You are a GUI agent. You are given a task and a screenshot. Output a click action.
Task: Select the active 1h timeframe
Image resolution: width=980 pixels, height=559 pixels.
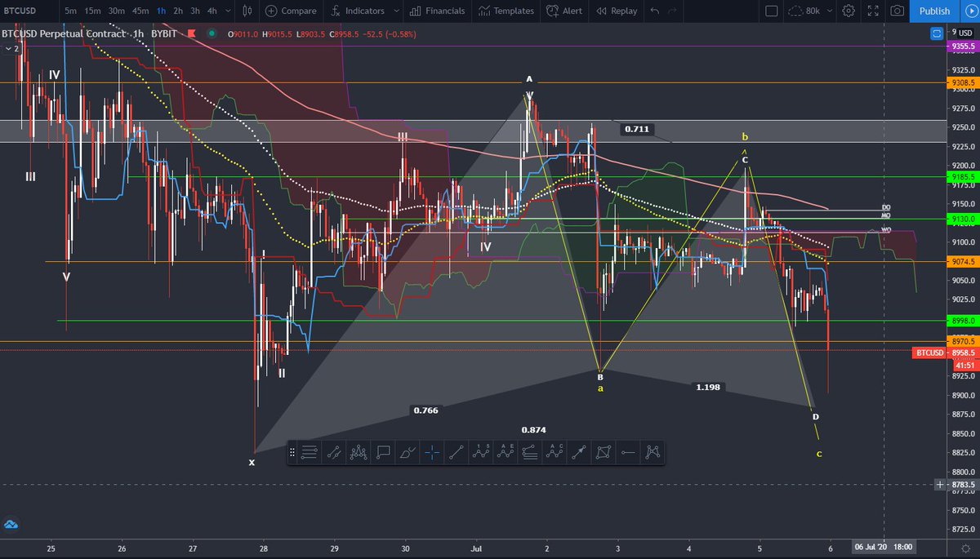(x=162, y=11)
